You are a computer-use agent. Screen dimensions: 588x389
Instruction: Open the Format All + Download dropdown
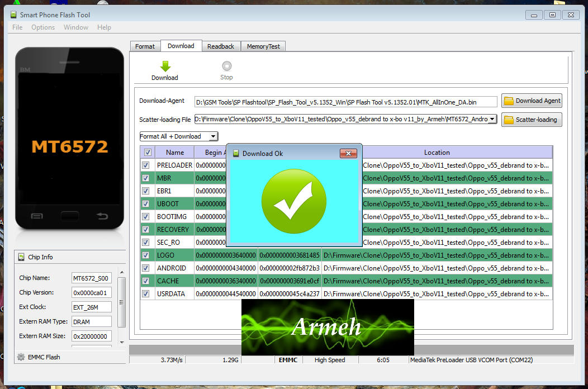(212, 136)
